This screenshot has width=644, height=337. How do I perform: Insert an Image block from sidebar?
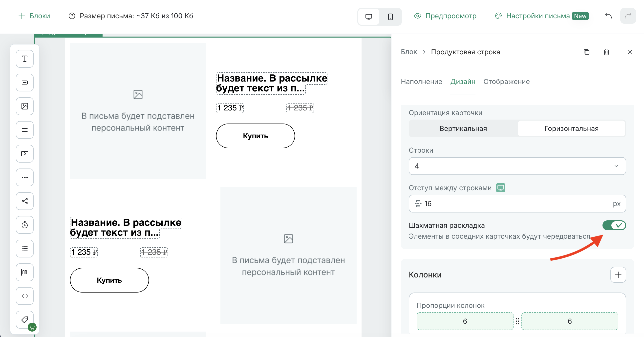click(24, 106)
